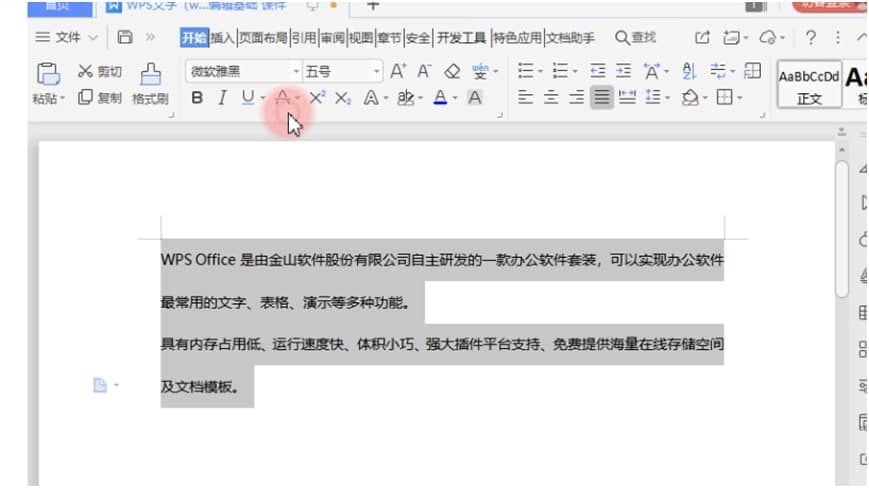
Task: Click the decrease indent icon
Action: pos(597,71)
